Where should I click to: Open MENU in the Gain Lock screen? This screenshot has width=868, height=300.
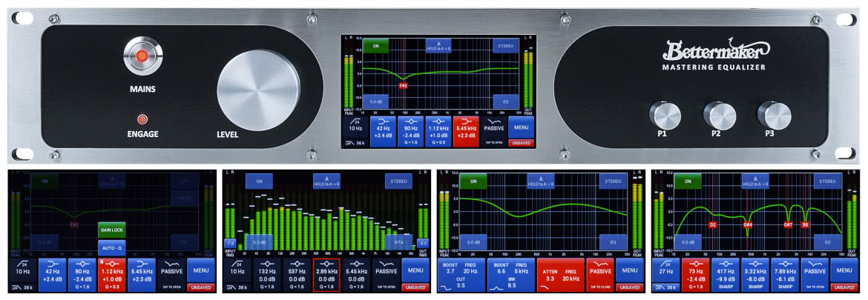point(201,270)
